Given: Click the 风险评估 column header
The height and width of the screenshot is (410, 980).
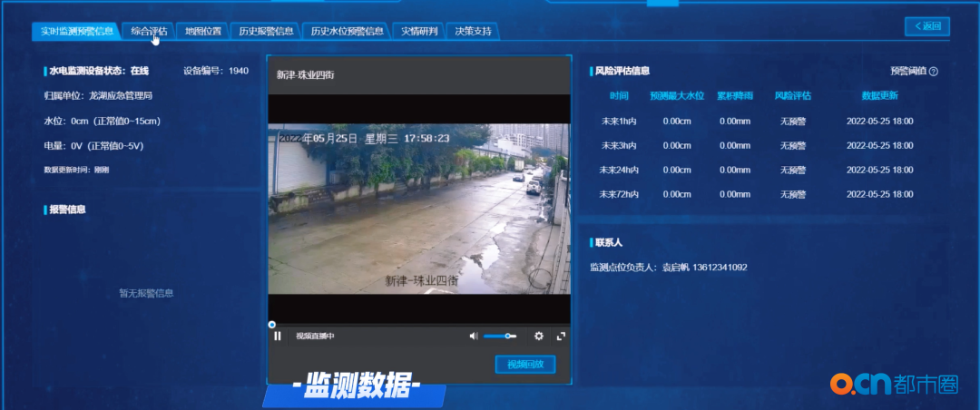Looking at the screenshot, I should point(793,96).
